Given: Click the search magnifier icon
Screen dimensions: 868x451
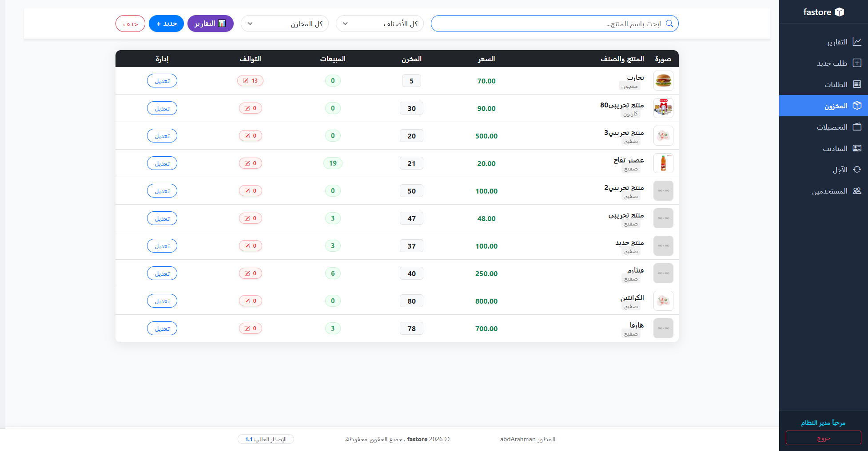Looking at the screenshot, I should click(x=669, y=24).
